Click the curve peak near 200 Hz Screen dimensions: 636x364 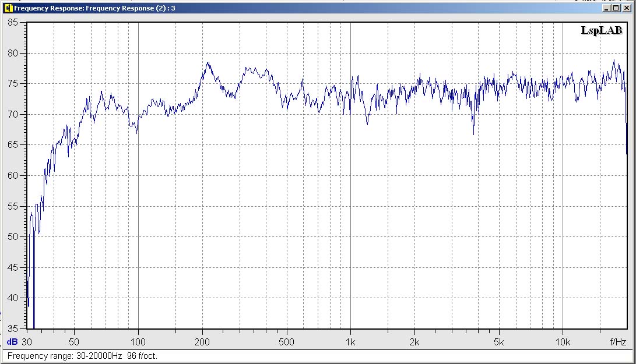(x=208, y=63)
